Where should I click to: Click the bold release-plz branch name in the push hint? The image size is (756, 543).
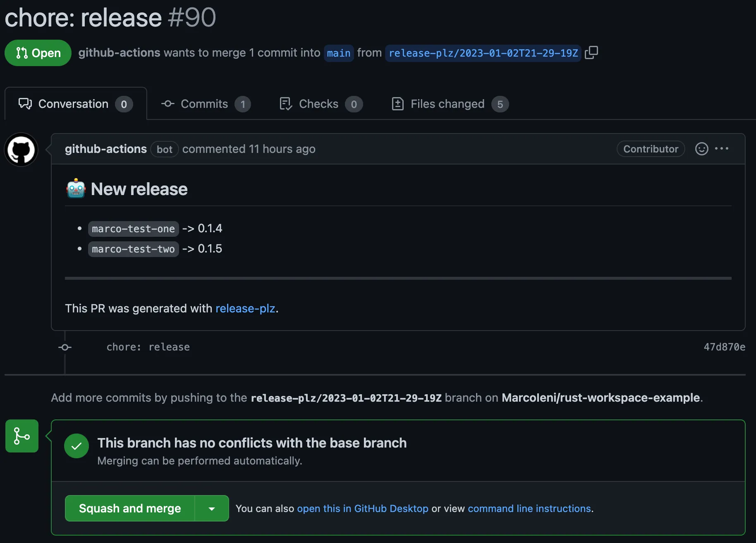pos(346,398)
